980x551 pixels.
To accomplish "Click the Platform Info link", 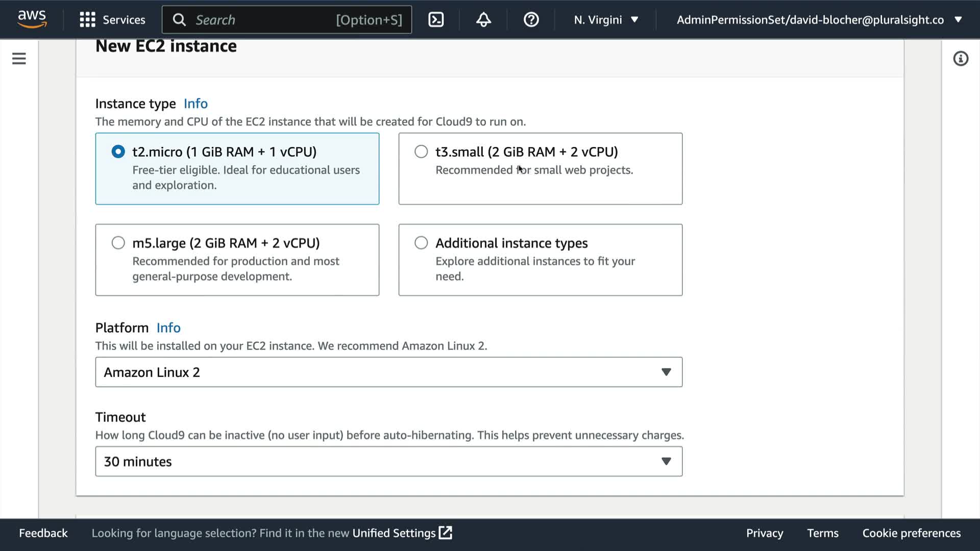I will [168, 328].
